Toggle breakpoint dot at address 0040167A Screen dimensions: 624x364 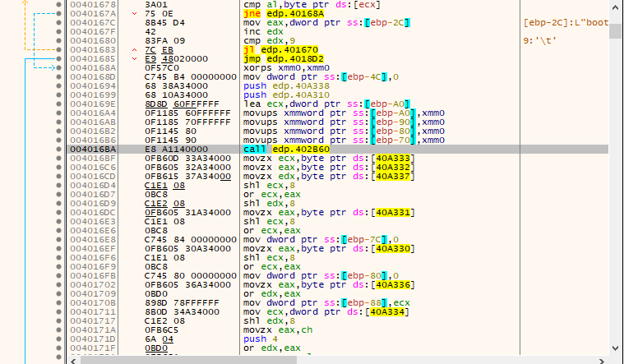tap(59, 13)
